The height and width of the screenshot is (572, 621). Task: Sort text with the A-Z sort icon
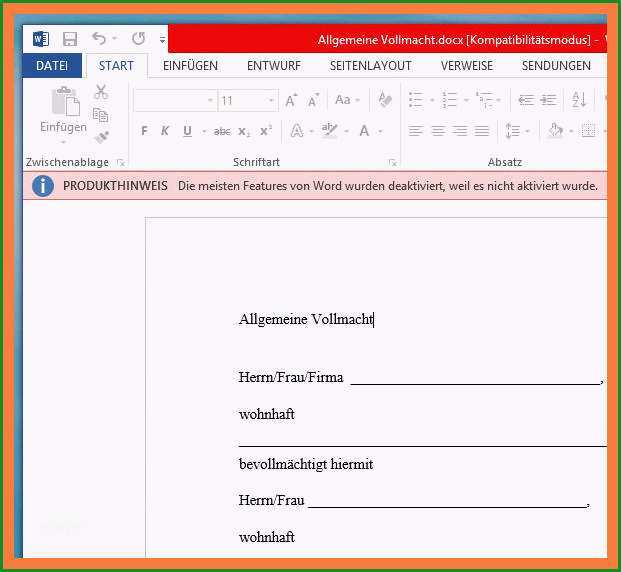click(x=579, y=99)
